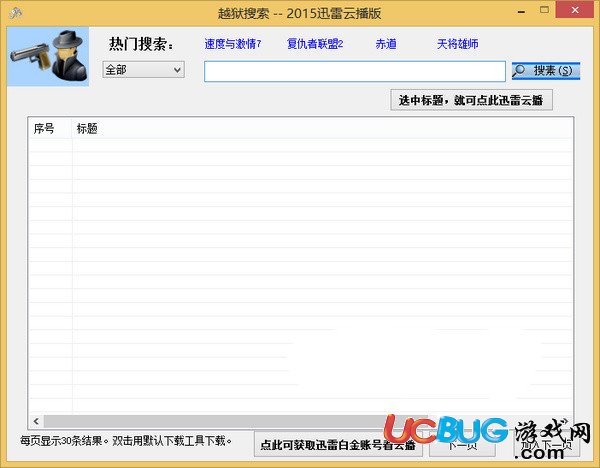This screenshot has height=468, width=600.
Task: Click the 热门搜索 label
Action: pos(141,44)
